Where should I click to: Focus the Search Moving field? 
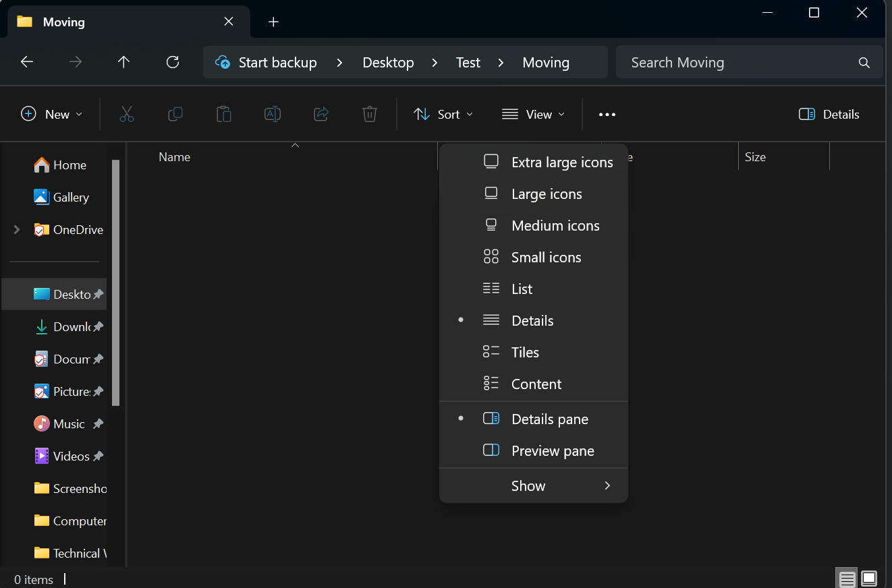coord(749,63)
